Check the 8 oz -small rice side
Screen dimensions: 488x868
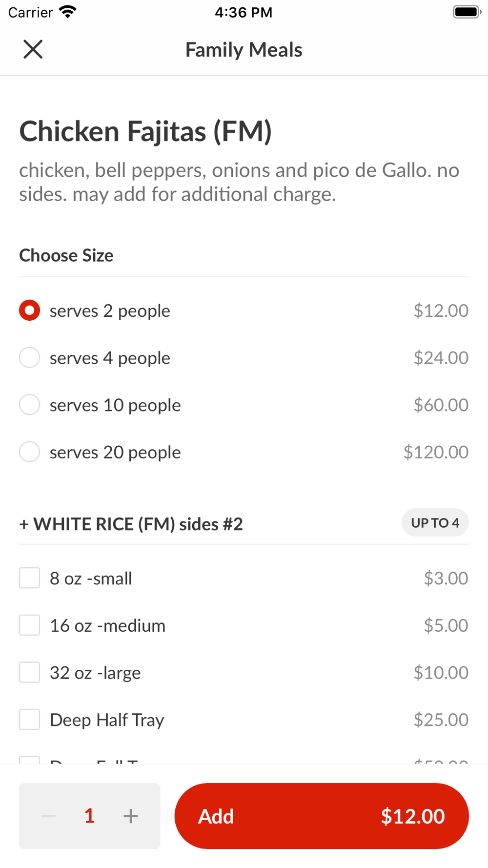point(30,578)
